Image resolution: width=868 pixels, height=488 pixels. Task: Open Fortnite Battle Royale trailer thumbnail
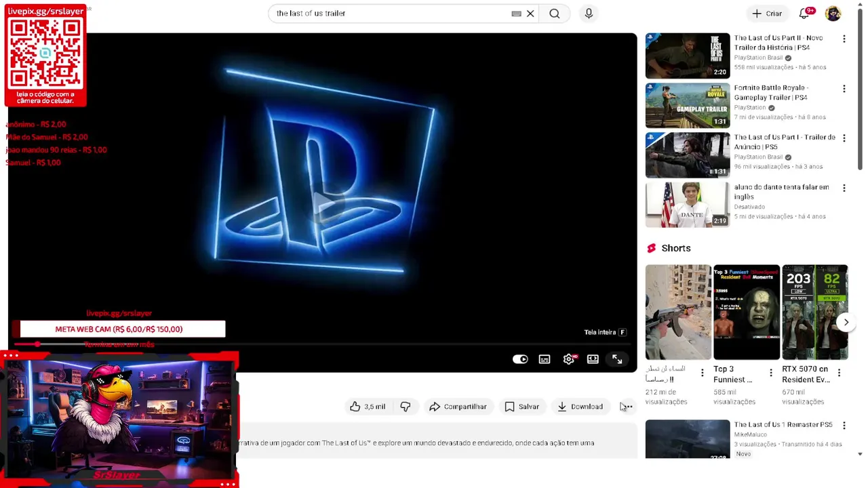688,105
